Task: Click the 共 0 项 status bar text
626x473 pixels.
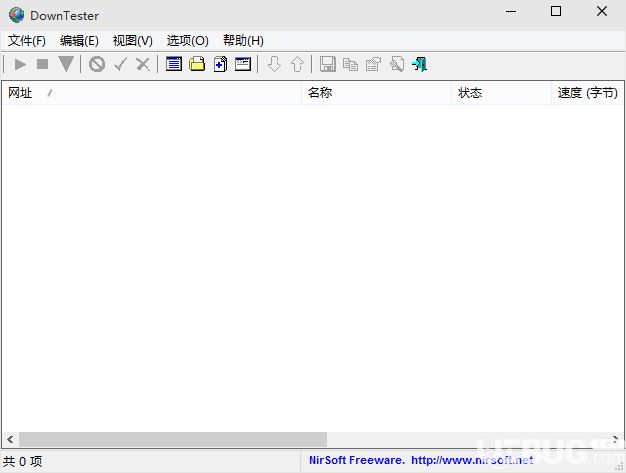Action: coord(22,461)
